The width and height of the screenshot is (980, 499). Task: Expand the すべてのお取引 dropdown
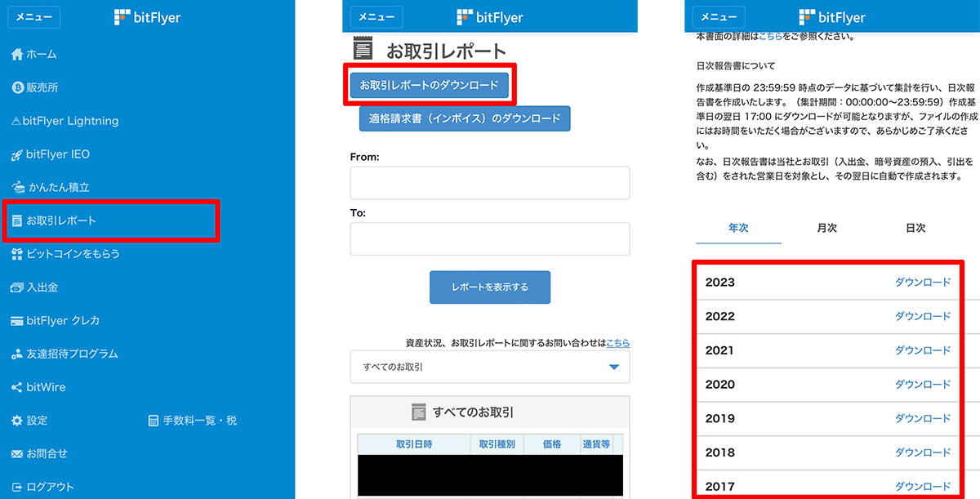click(x=490, y=368)
